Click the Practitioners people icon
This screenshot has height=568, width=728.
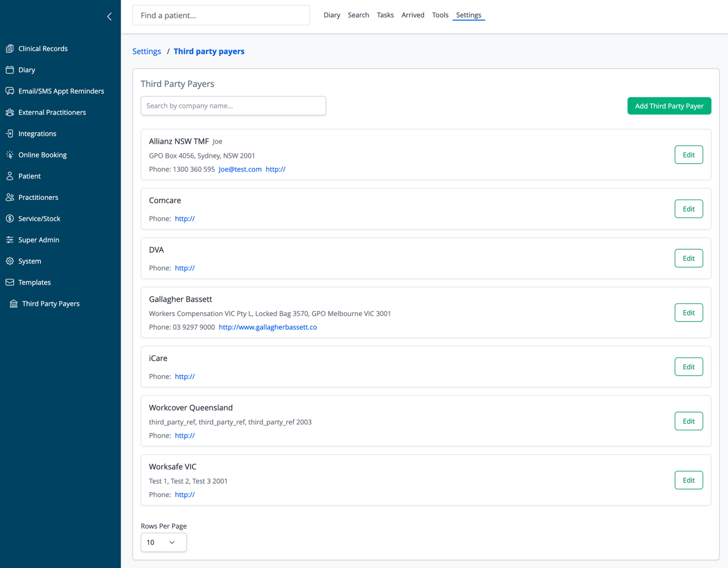pos(10,198)
